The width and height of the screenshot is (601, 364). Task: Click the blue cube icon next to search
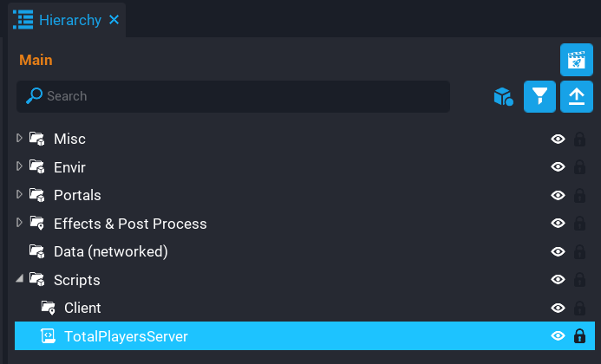coord(503,96)
